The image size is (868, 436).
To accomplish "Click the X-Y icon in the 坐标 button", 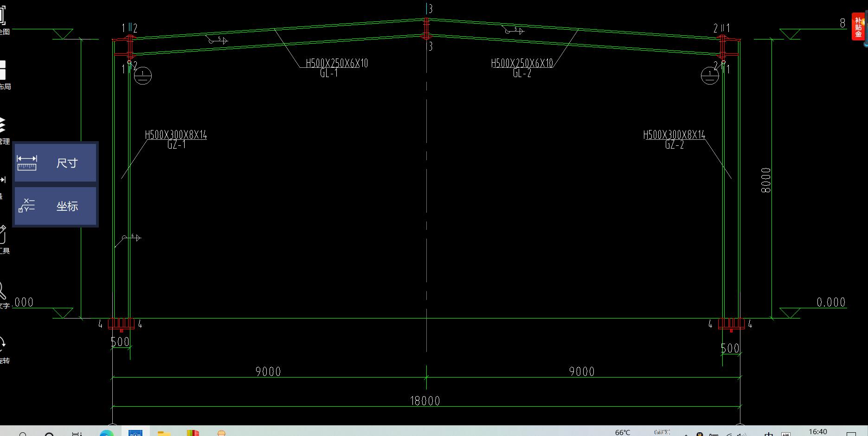I will pos(26,205).
